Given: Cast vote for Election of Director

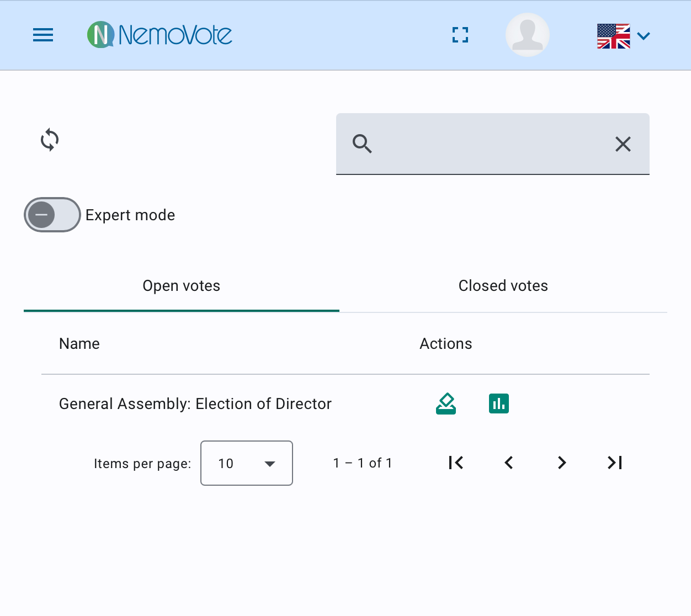Looking at the screenshot, I should click(446, 403).
